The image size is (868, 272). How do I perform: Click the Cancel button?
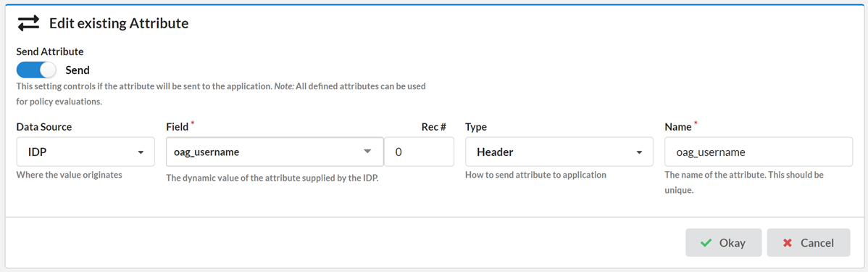808,243
